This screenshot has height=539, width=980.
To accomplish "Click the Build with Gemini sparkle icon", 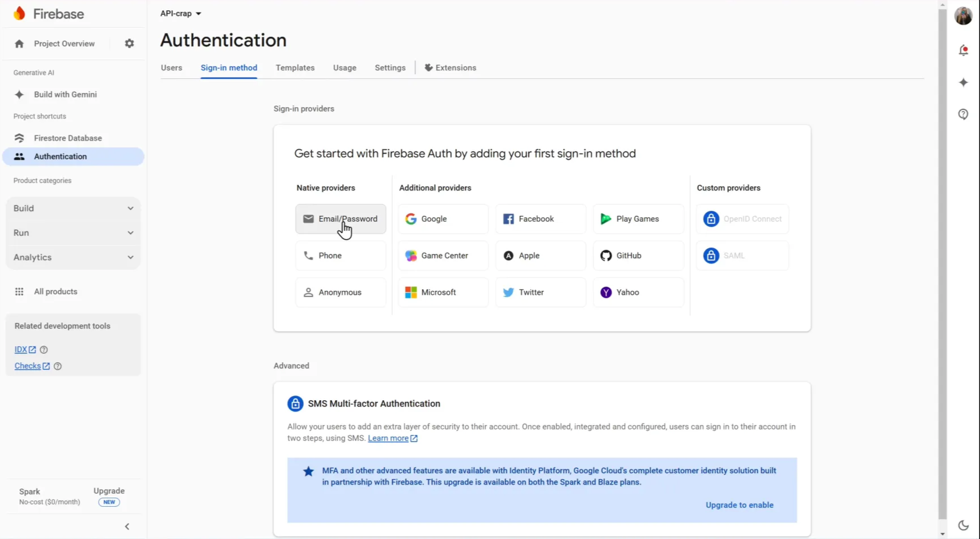I will tap(19, 95).
